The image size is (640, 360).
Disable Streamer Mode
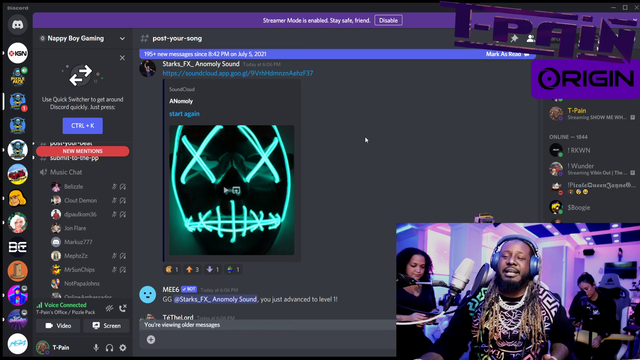coord(388,20)
